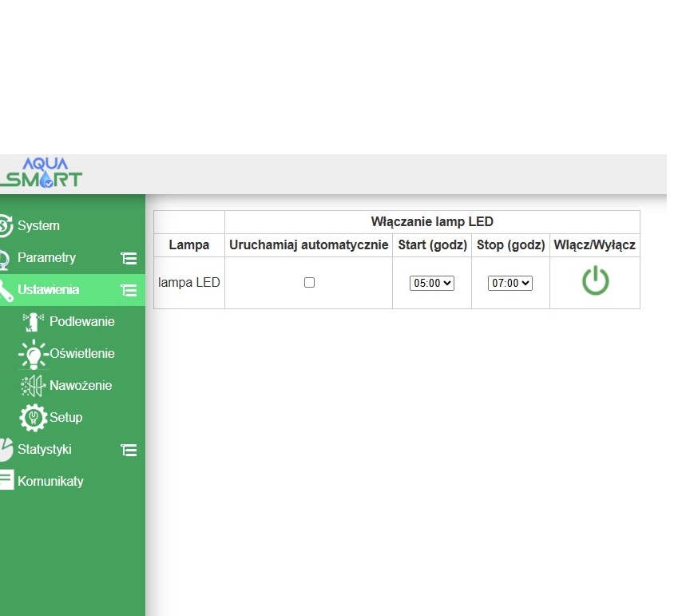
Task: Enable Uruchamiaj automatycznie checkbox for lampa LED
Action: point(309,283)
